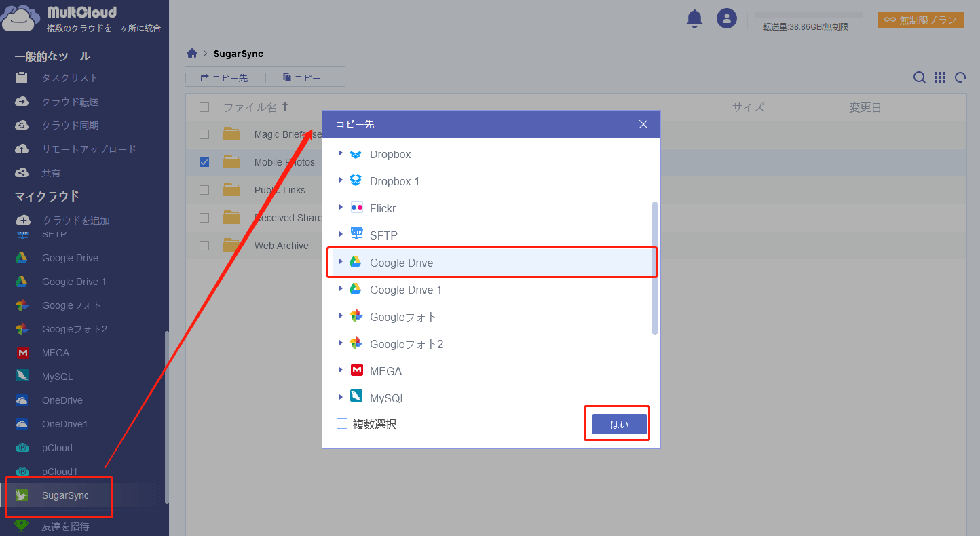Click the コピー先 toolbar button
The width and height of the screenshot is (980, 536).
pyautogui.click(x=225, y=78)
